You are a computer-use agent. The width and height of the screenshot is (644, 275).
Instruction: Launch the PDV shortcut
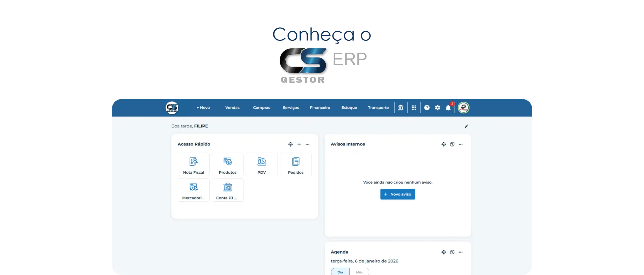[x=262, y=165]
